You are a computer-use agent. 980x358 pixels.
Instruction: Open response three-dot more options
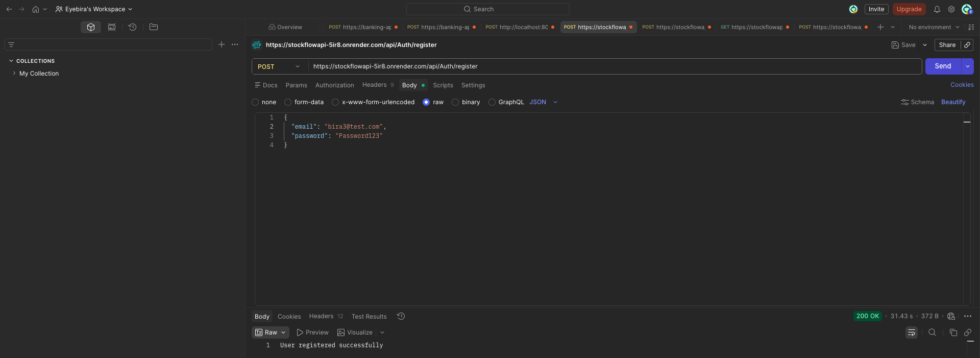pyautogui.click(x=968, y=316)
